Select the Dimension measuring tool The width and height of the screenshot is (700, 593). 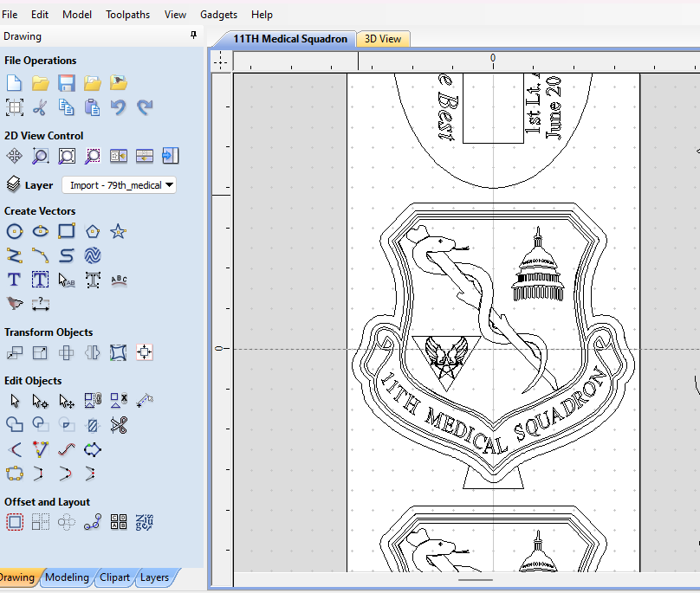tap(40, 303)
